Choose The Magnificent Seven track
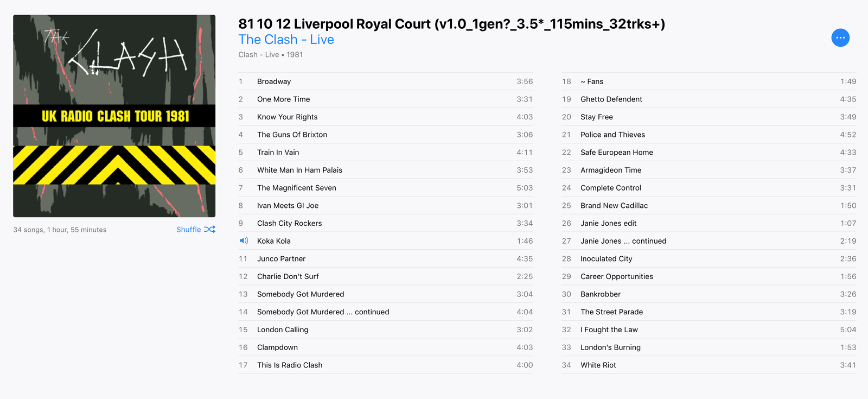 pyautogui.click(x=297, y=188)
